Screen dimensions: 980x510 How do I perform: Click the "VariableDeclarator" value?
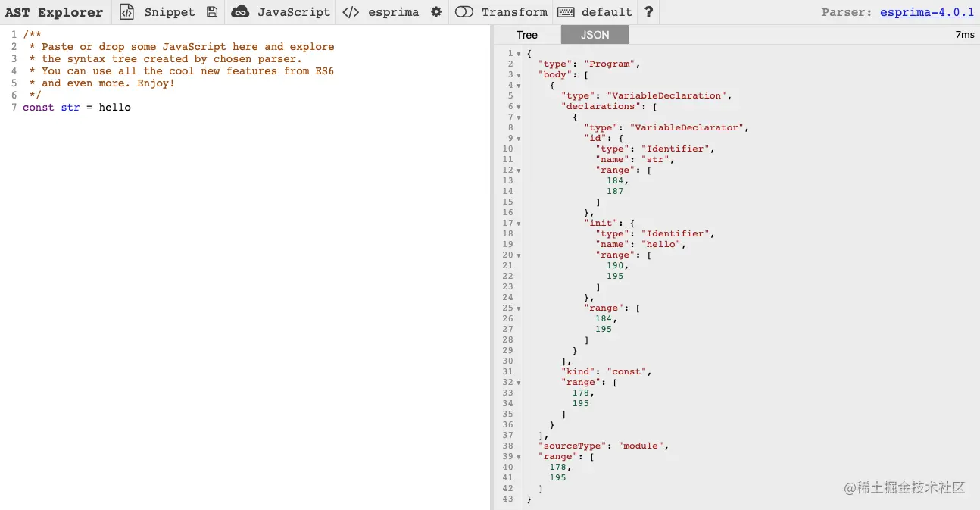click(x=686, y=127)
